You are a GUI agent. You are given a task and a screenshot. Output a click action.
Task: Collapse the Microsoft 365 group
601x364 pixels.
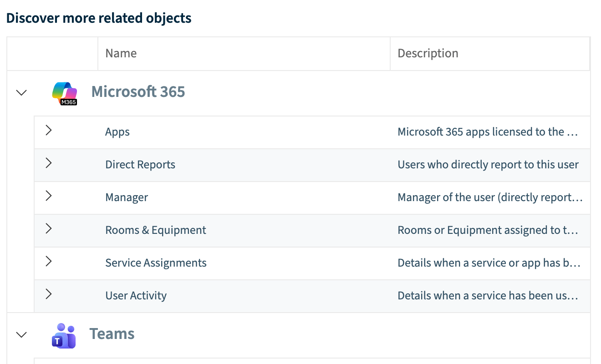(x=21, y=92)
